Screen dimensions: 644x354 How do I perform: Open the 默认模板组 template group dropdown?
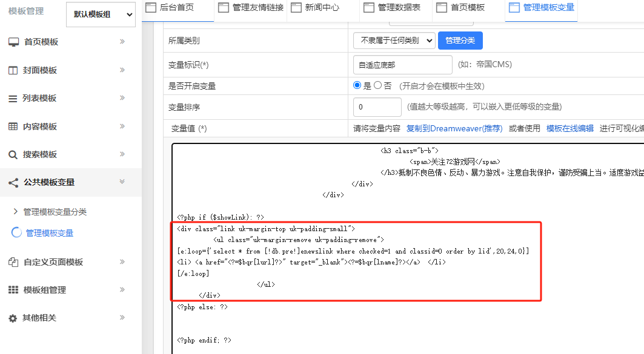[101, 15]
